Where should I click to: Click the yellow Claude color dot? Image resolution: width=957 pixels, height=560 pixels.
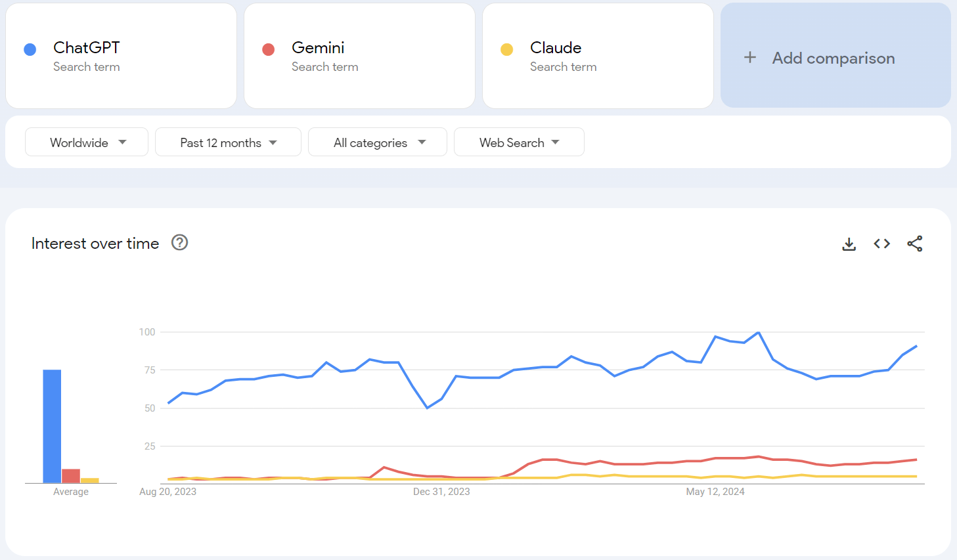click(507, 50)
